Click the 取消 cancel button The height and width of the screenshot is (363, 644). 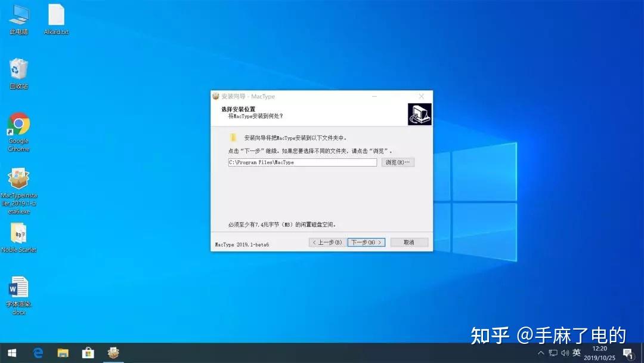(x=409, y=242)
